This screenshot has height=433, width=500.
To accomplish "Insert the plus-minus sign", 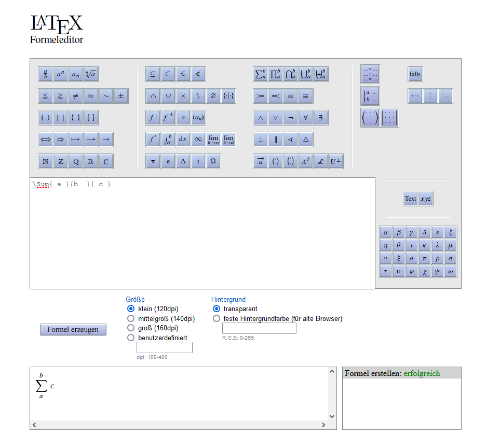I will point(121,96).
